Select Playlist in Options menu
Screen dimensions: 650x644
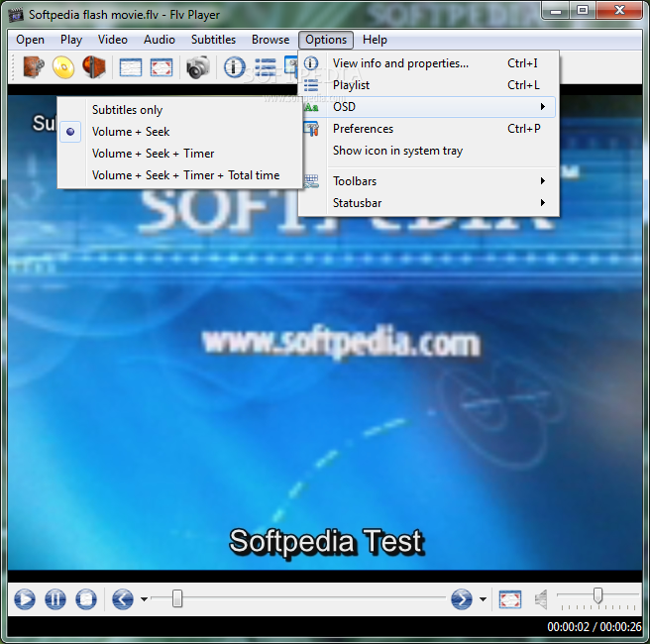click(428, 85)
